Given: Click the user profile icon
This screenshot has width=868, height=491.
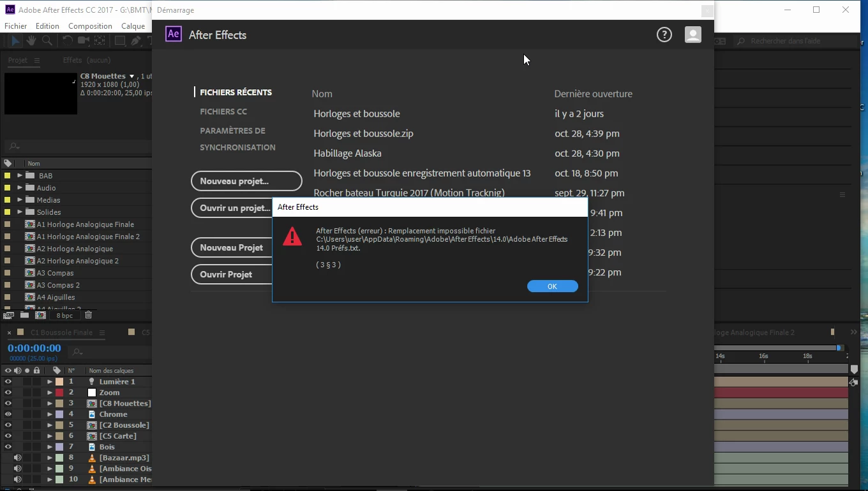Looking at the screenshot, I should pyautogui.click(x=693, y=34).
